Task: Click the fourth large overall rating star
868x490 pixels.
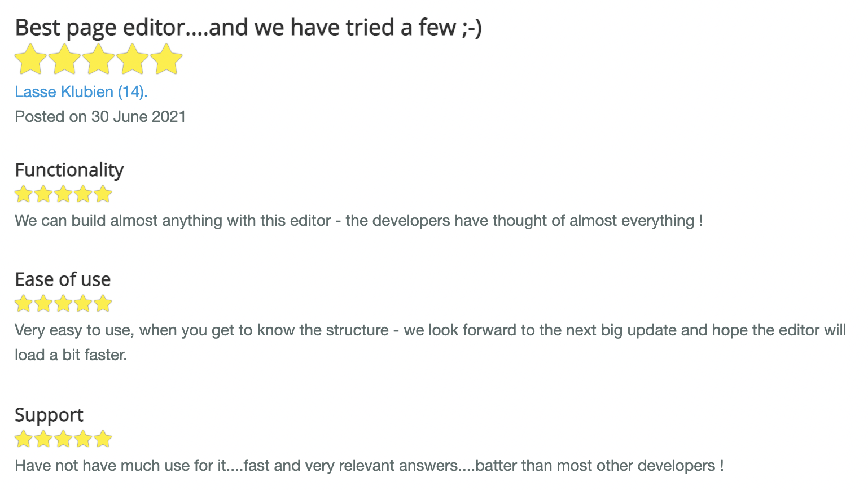Action: pos(132,60)
